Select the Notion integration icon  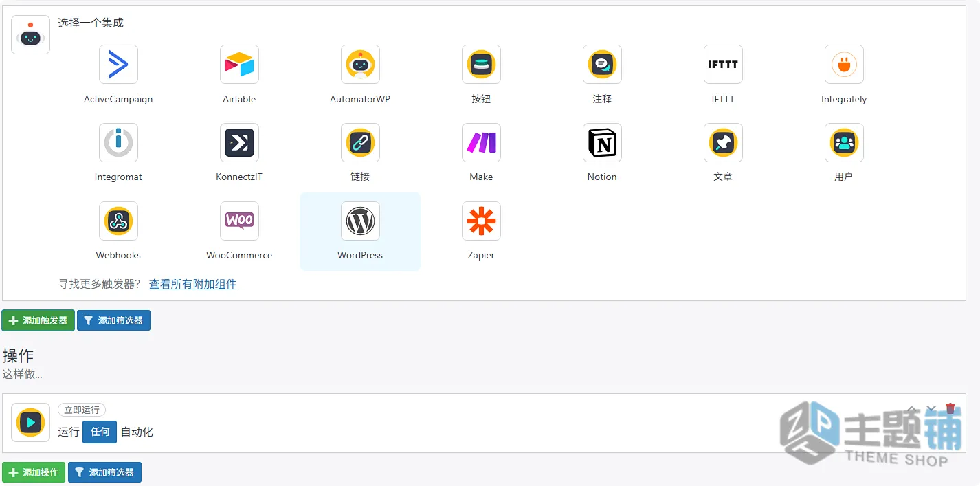[x=602, y=142]
